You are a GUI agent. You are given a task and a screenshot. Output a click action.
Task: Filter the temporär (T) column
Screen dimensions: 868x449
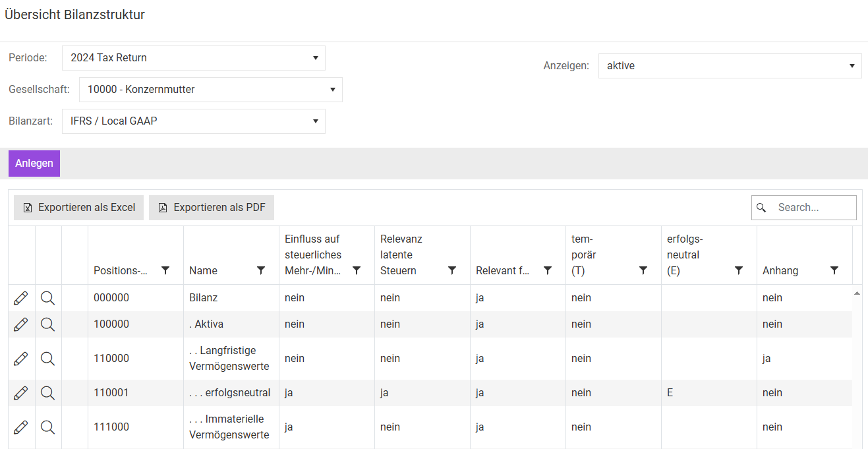[x=643, y=270]
